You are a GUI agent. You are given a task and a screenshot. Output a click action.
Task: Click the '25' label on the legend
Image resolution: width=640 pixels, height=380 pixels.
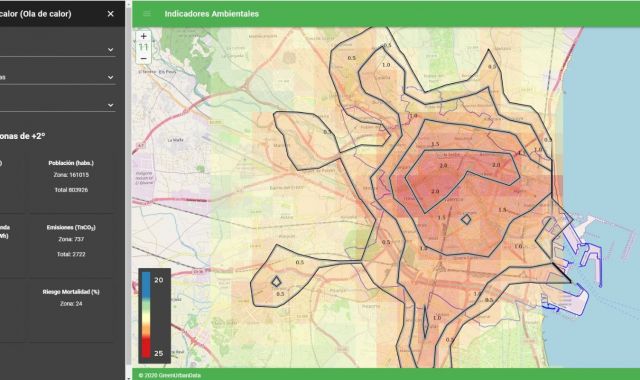pos(158,353)
